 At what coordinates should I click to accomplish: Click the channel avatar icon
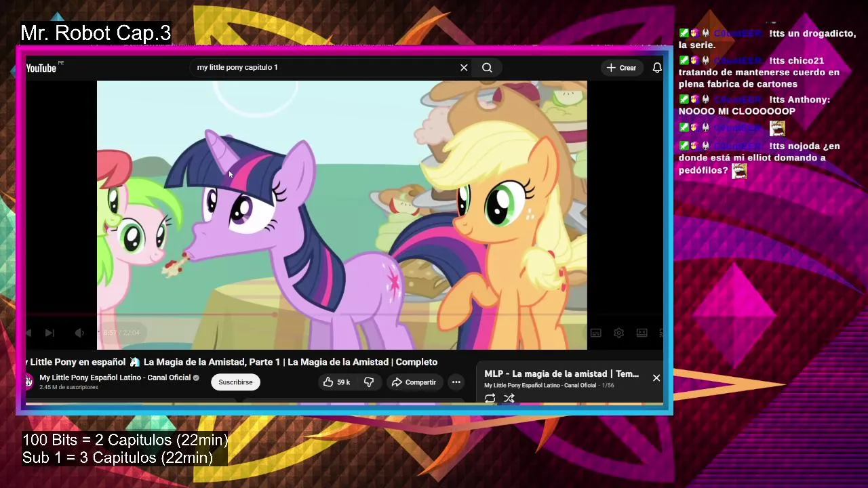coord(29,382)
